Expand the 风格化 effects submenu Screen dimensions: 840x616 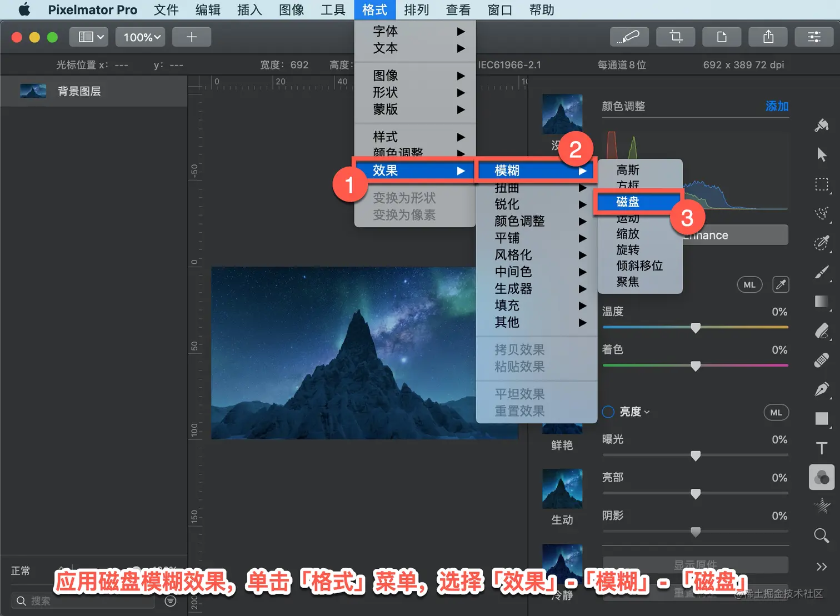coord(537,255)
